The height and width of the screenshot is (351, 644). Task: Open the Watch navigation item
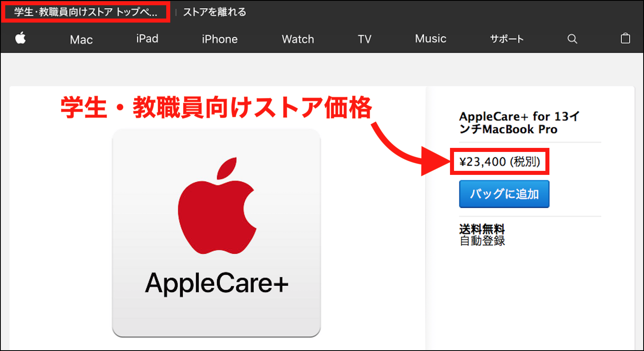[x=298, y=39]
